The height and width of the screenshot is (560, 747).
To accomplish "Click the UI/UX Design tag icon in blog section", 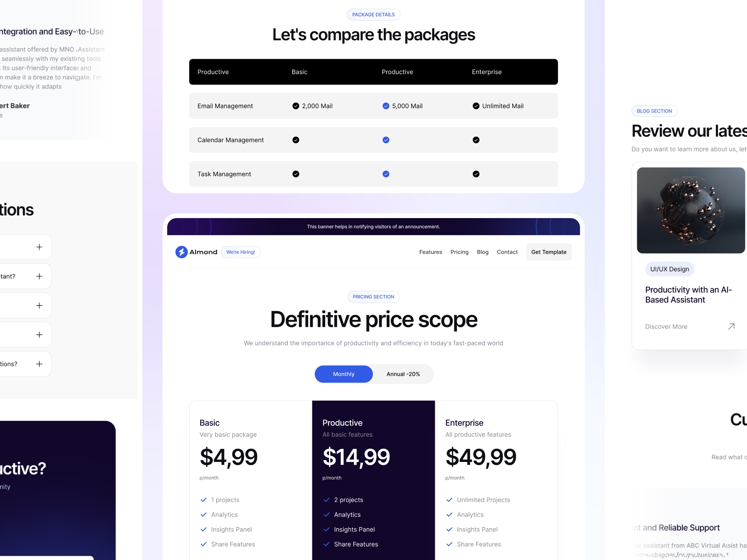I will (x=669, y=269).
